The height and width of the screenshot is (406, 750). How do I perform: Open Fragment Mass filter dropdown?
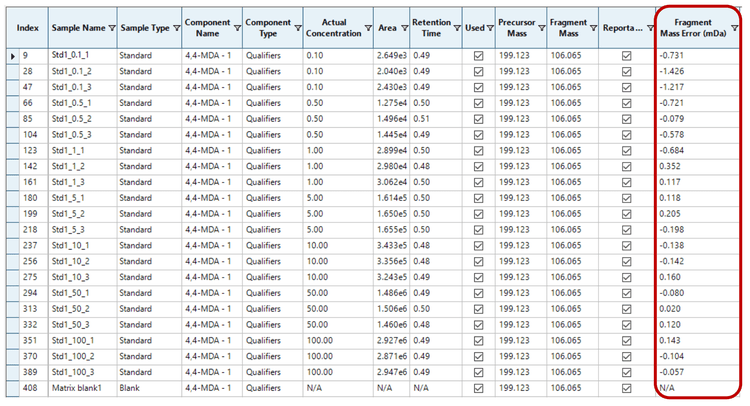coord(592,28)
